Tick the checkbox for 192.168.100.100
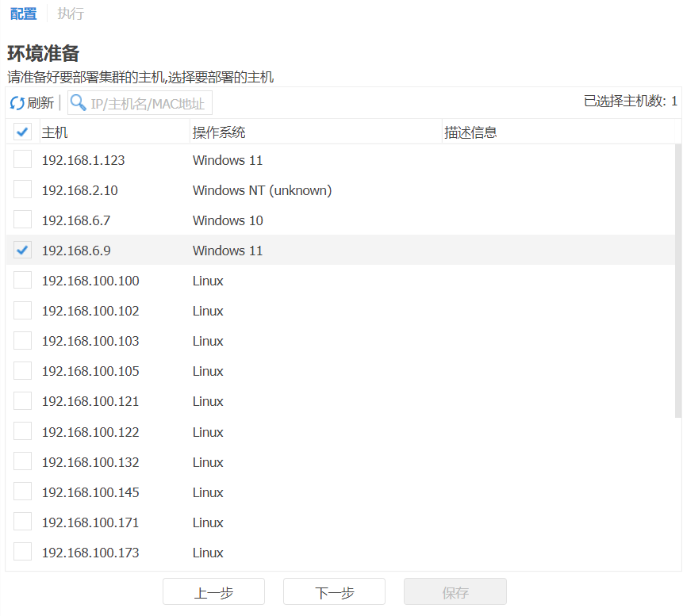 click(23, 281)
